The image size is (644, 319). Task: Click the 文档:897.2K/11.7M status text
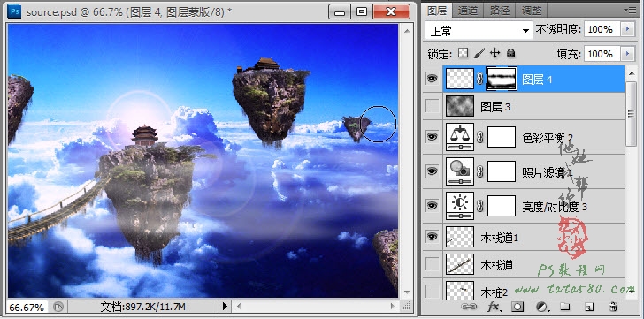(x=143, y=307)
